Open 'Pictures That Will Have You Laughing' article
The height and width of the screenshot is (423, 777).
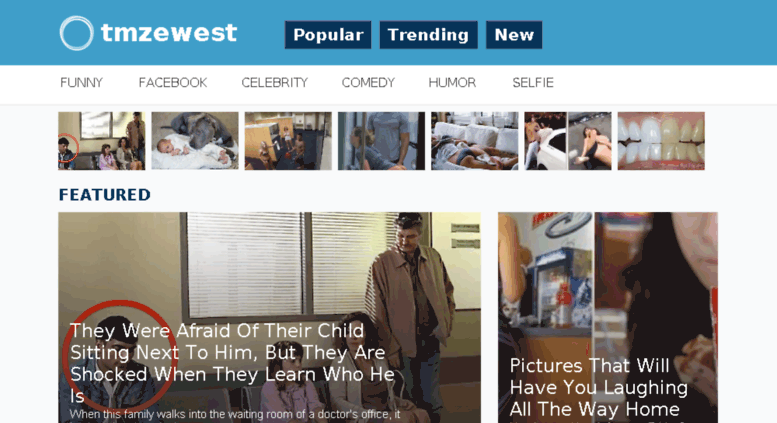[599, 387]
